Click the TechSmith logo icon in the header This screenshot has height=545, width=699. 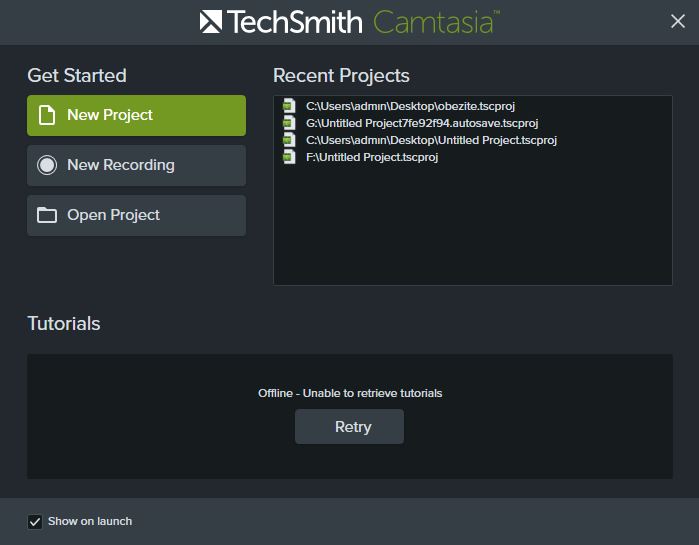click(x=211, y=21)
